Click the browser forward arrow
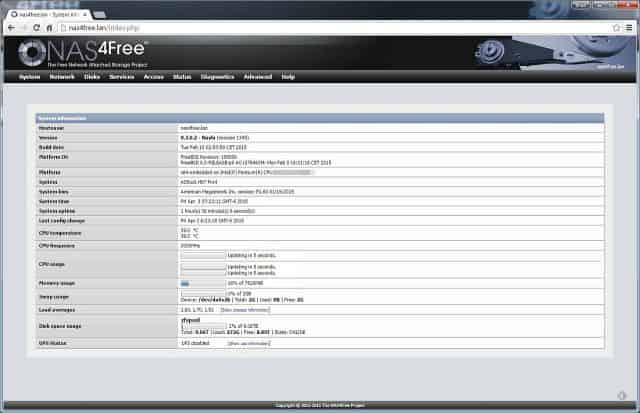The height and width of the screenshot is (413, 640). tap(25, 28)
